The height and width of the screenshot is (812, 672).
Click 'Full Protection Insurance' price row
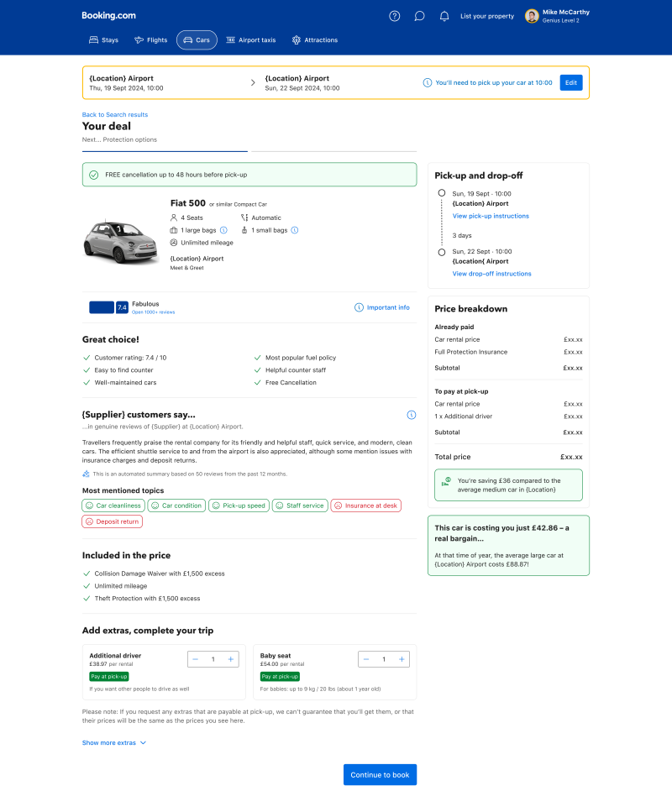coord(508,352)
